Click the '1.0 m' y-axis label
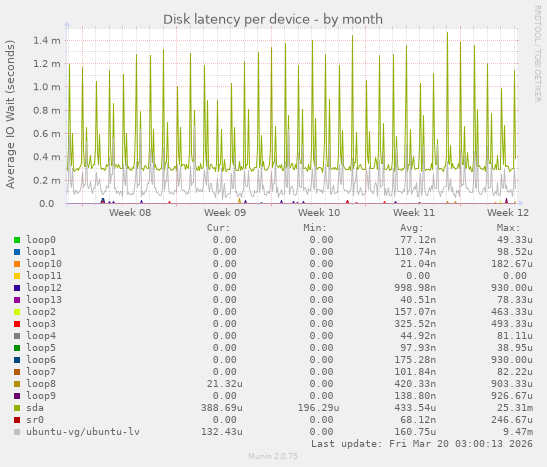547x467 pixels. (x=47, y=87)
